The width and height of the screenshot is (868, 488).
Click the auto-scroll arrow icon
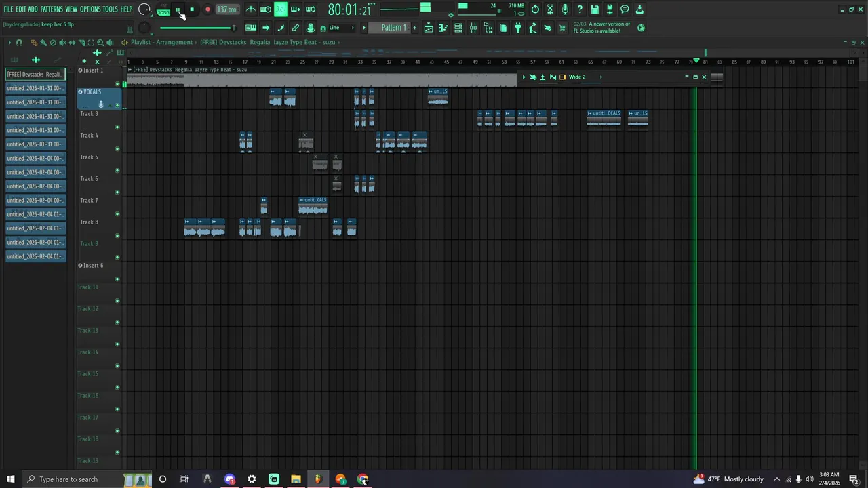[266, 28]
